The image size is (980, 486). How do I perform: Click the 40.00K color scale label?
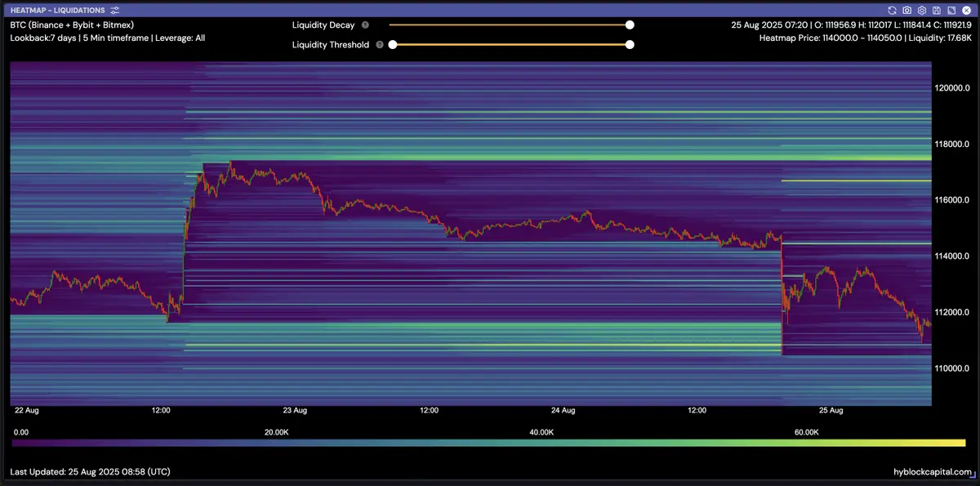click(541, 432)
